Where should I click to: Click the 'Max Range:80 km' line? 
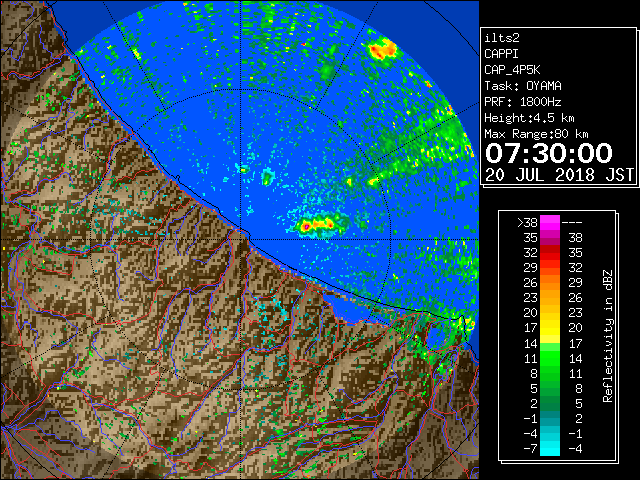tap(536, 134)
